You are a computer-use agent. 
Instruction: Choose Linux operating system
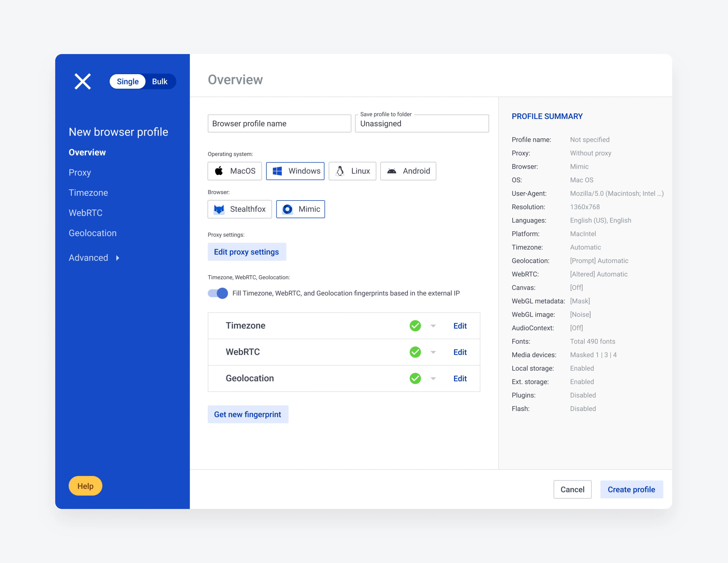pos(352,171)
